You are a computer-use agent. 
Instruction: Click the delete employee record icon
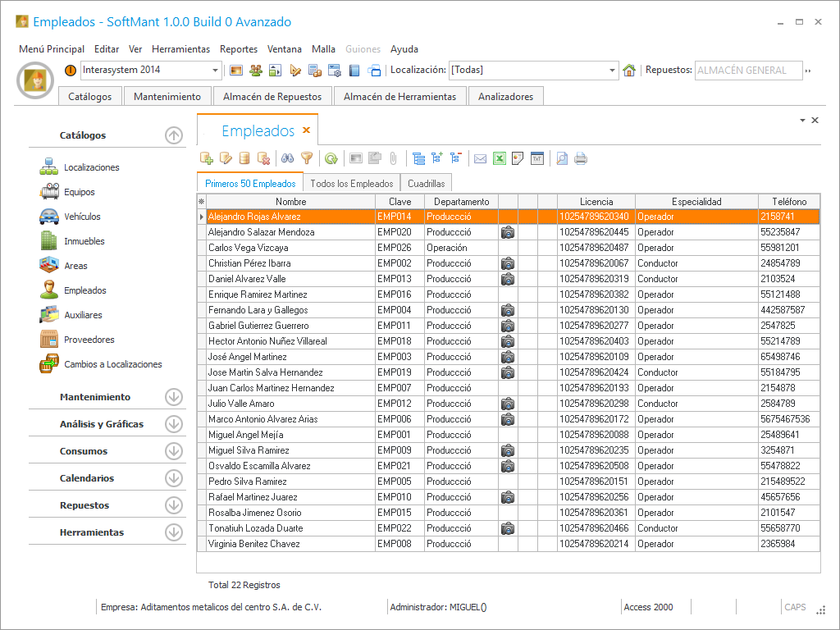click(264, 159)
